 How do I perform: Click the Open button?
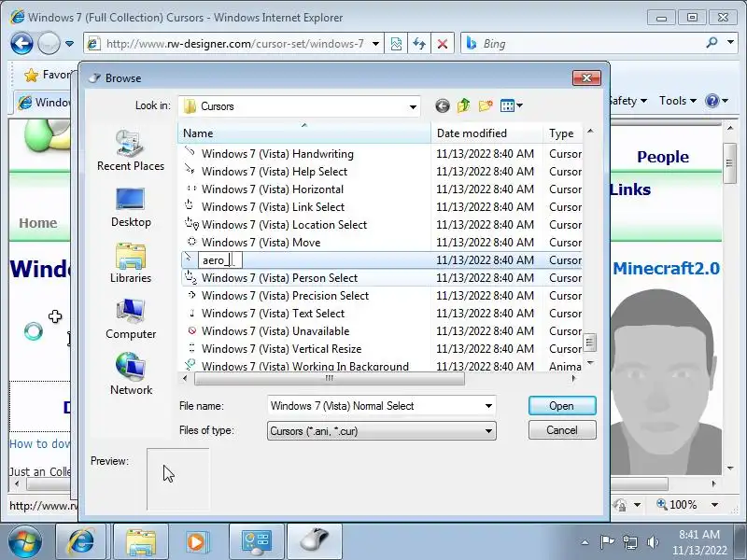click(562, 406)
